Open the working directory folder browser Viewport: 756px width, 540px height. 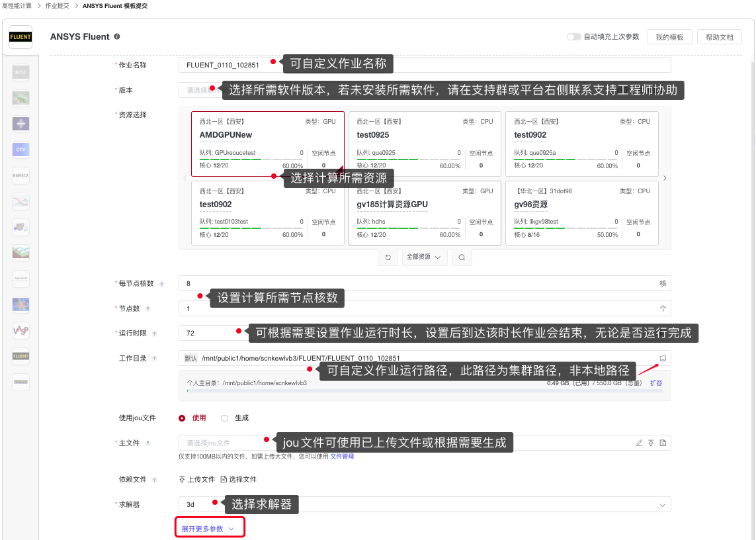click(x=663, y=358)
